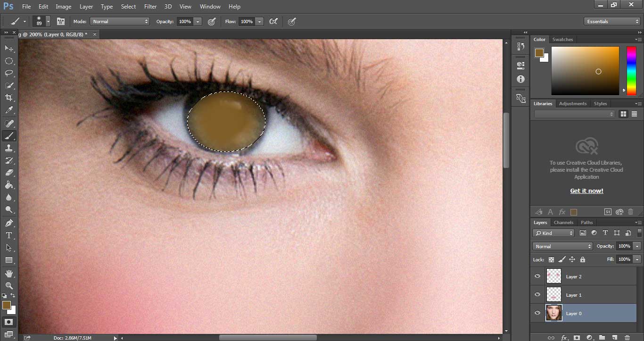Select the Eyedropper tool
Image resolution: width=644 pixels, height=341 pixels.
point(9,110)
